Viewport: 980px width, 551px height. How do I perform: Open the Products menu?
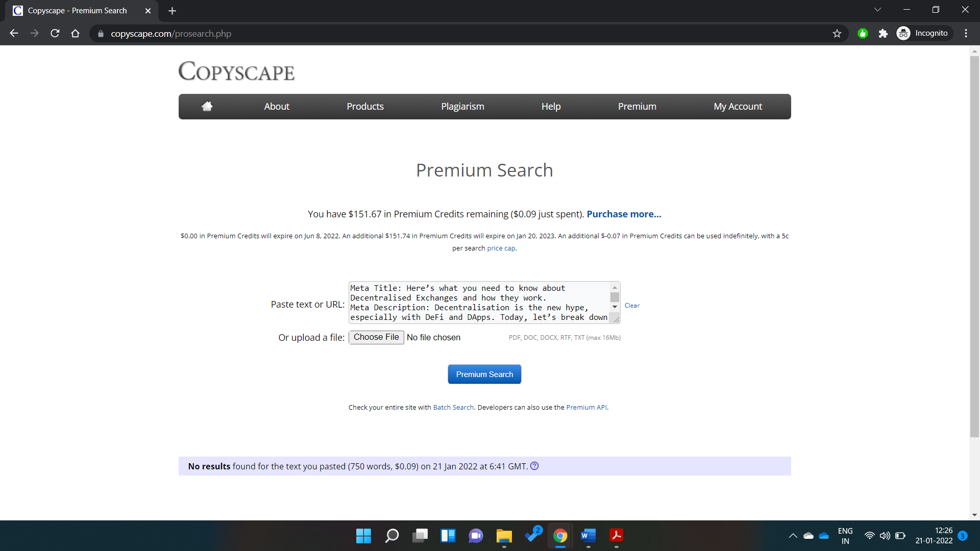pyautogui.click(x=365, y=106)
